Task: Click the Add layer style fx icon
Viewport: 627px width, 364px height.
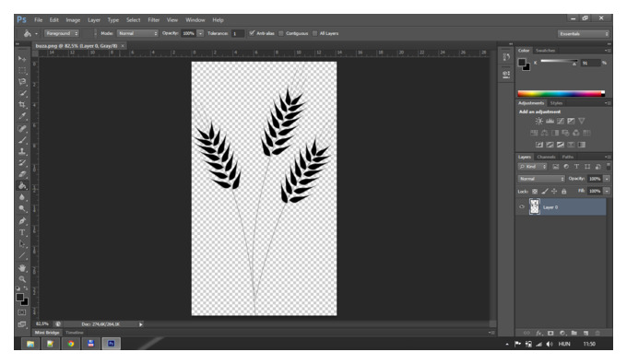Action: pyautogui.click(x=539, y=333)
